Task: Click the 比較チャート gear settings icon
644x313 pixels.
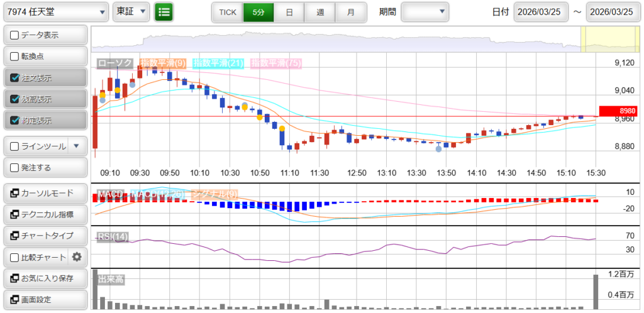Action: (77, 256)
